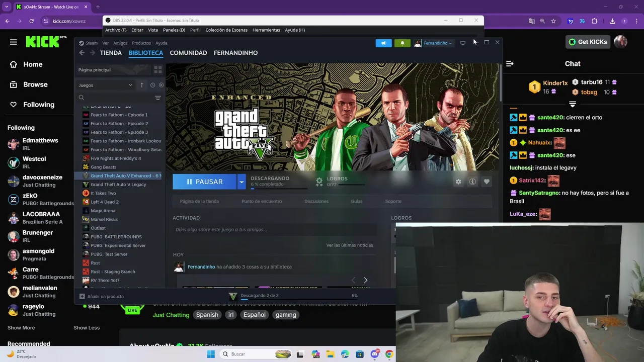This screenshot has width=644, height=362.
Task: Open the Kick hamburger menu
Action: pyautogui.click(x=13, y=42)
